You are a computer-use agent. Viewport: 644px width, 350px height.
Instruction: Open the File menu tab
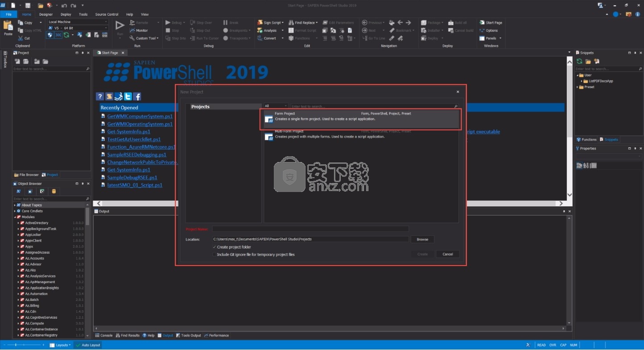point(8,14)
